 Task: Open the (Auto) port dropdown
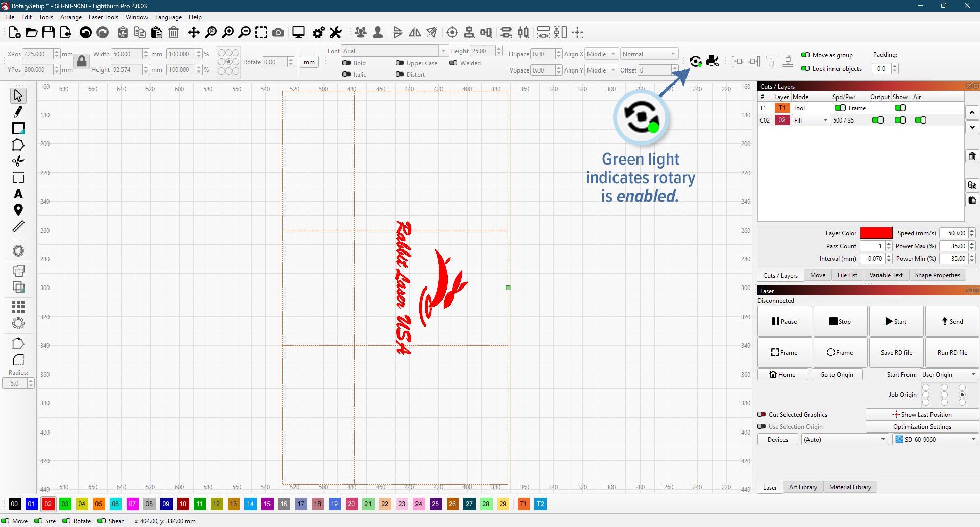(844, 439)
